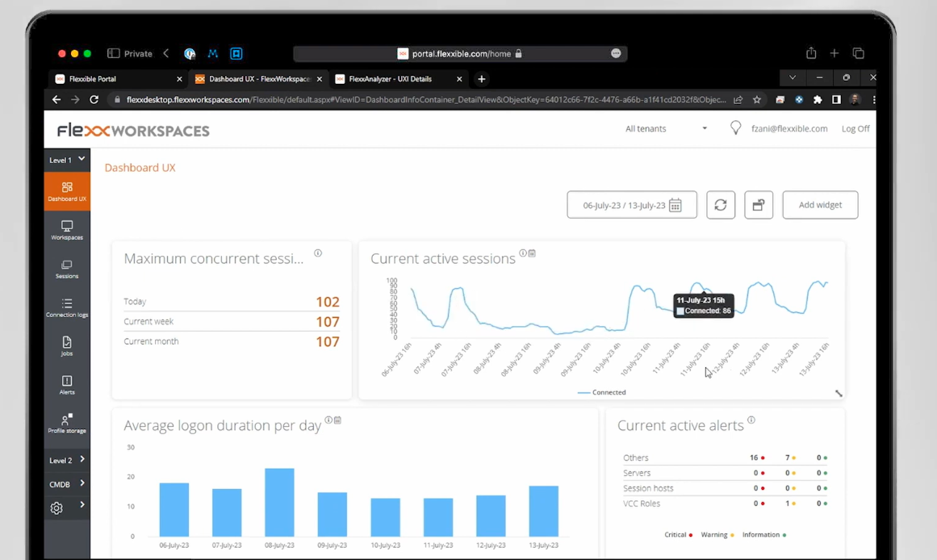Screen dimensions: 937x560
Task: Open Safari share button at top right
Action: 811,53
